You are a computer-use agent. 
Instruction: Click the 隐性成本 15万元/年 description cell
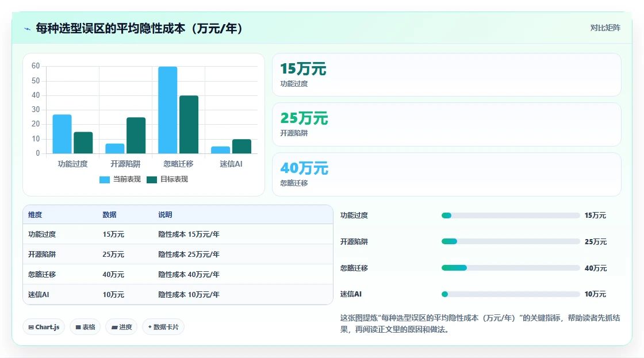point(189,234)
